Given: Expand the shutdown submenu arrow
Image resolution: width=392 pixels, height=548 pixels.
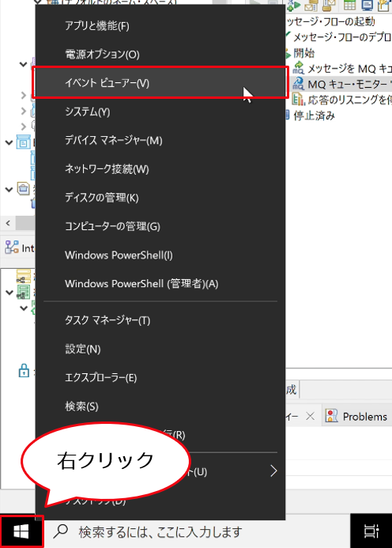Looking at the screenshot, I should tap(274, 471).
